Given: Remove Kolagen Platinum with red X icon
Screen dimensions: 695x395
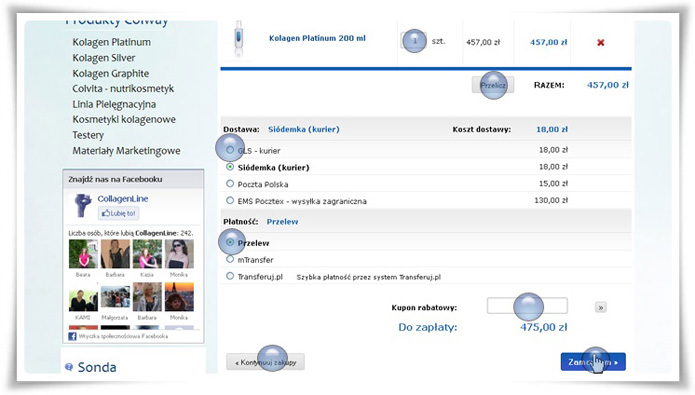Looking at the screenshot, I should coord(601,43).
